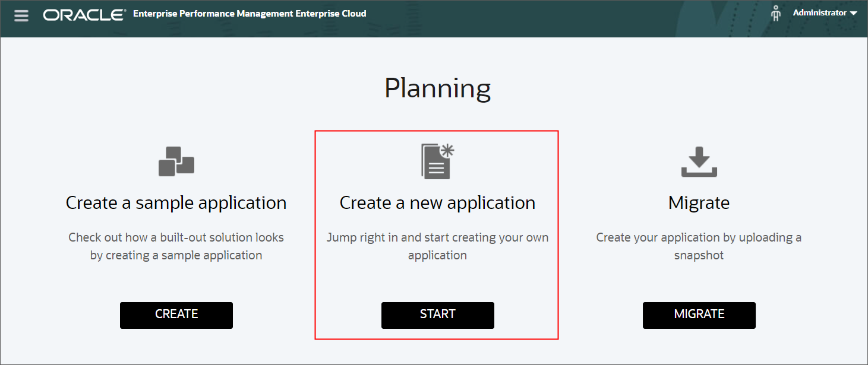Click the Migrate tile heading
The width and height of the screenshot is (868, 365).
(699, 202)
